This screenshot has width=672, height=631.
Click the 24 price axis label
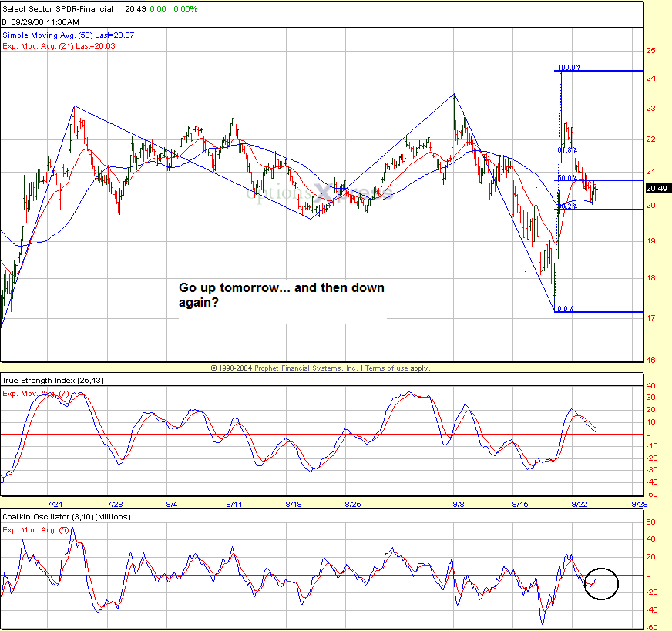pyautogui.click(x=650, y=78)
